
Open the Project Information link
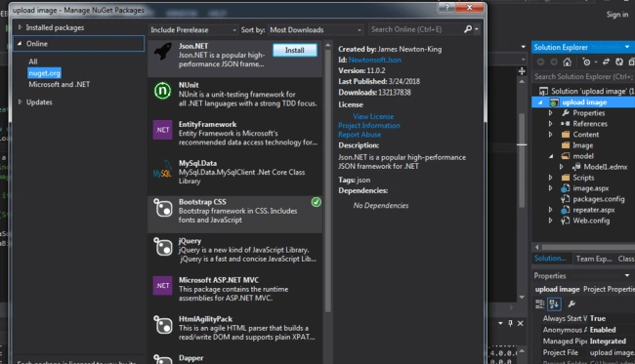[x=369, y=125]
